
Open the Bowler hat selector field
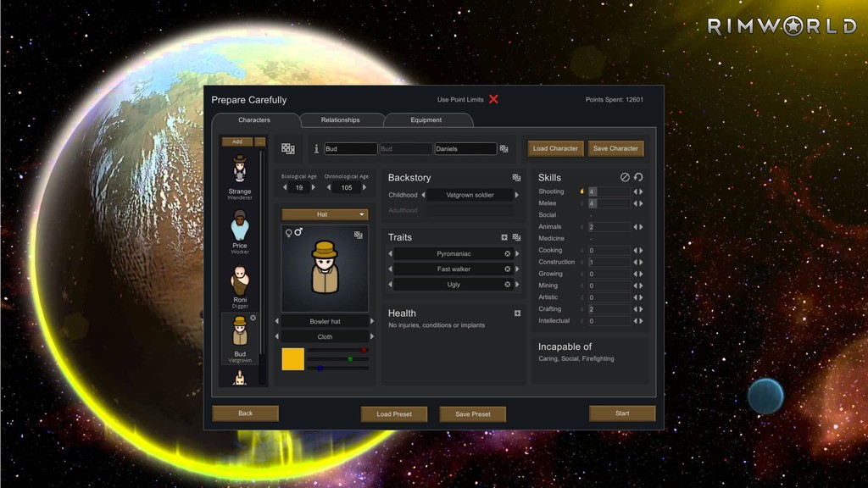pyautogui.click(x=325, y=321)
